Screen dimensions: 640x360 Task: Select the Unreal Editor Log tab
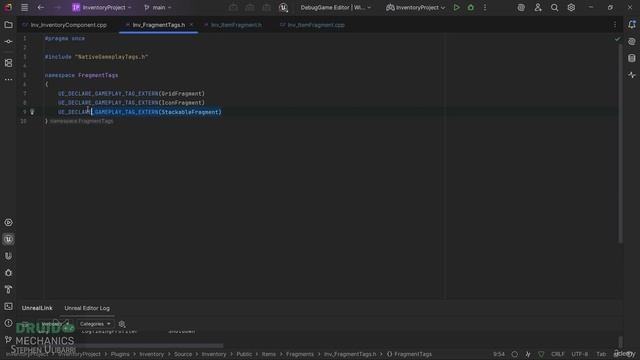[x=87, y=308]
